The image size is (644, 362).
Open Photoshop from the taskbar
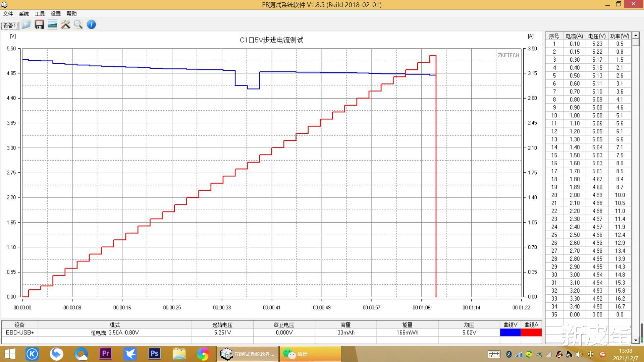tap(154, 354)
